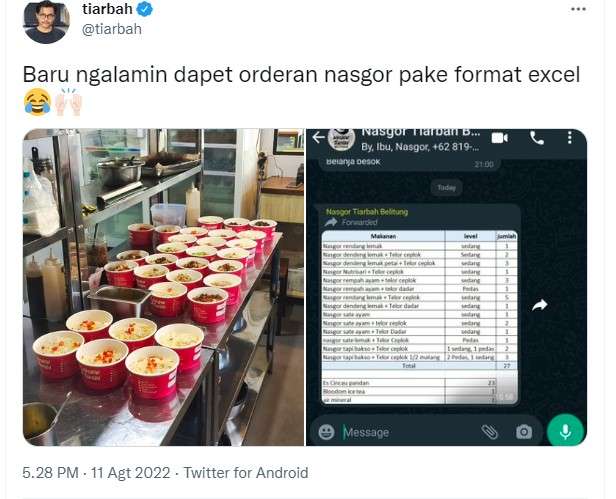Open the WhatsApp three-dot options menu
The height and width of the screenshot is (499, 616).
pos(569,138)
